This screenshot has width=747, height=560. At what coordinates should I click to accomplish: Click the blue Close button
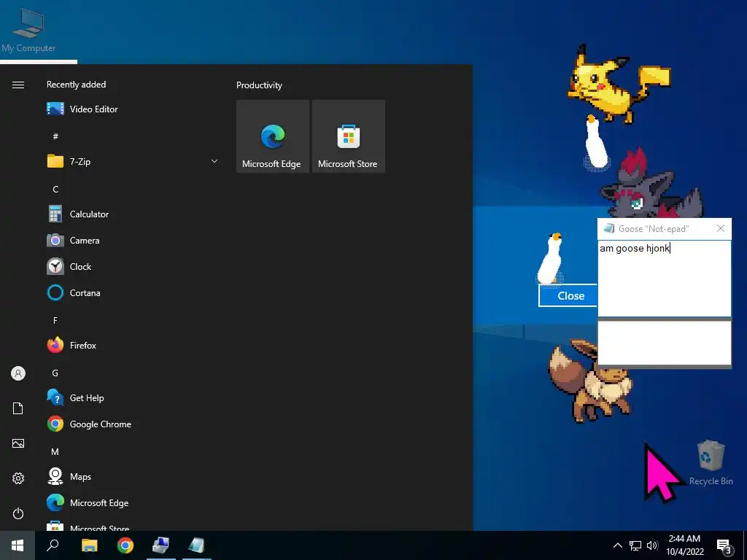568,296
